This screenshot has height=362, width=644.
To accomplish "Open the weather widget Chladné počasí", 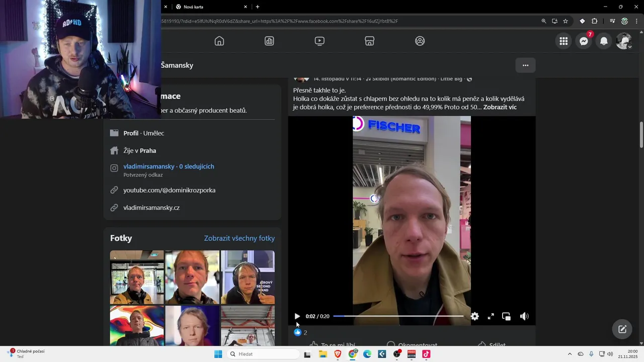I will pos(26,353).
